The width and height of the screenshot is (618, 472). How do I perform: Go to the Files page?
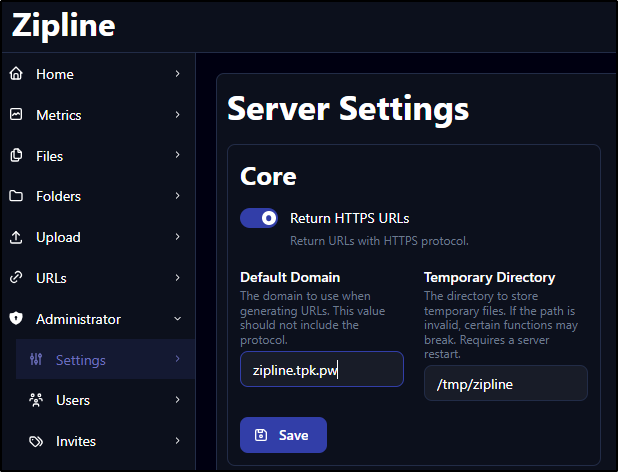pyautogui.click(x=98, y=156)
